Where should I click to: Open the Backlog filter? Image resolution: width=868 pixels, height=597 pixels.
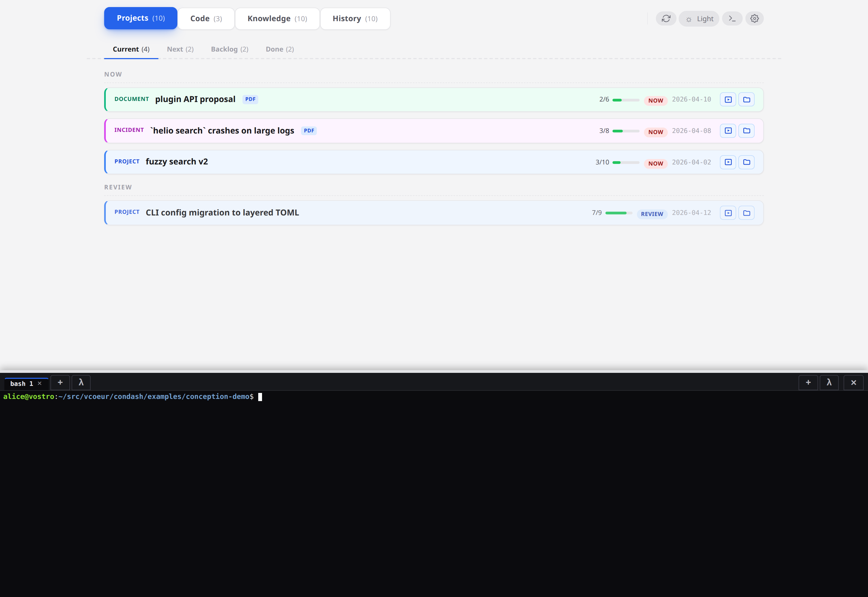click(x=229, y=49)
